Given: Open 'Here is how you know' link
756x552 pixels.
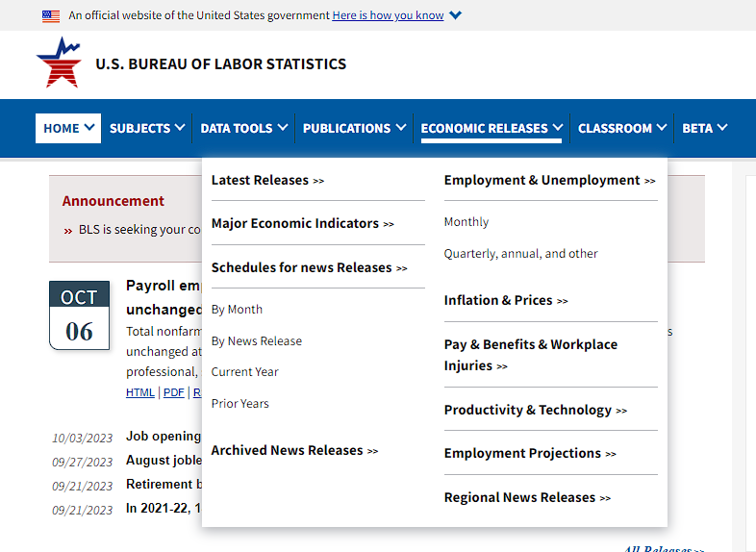Looking at the screenshot, I should 388,15.
